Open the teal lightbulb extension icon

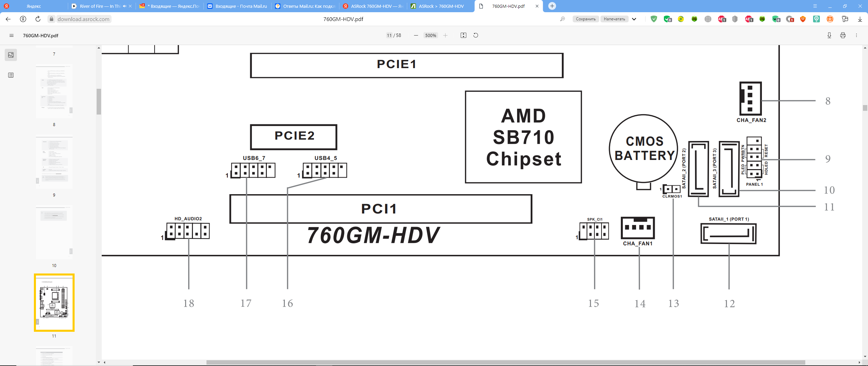pos(816,19)
